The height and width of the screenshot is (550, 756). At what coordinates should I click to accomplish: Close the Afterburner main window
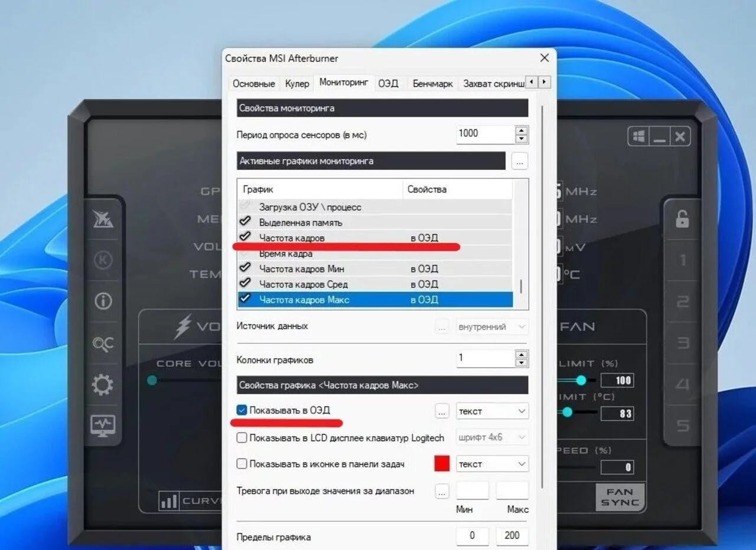click(x=680, y=137)
